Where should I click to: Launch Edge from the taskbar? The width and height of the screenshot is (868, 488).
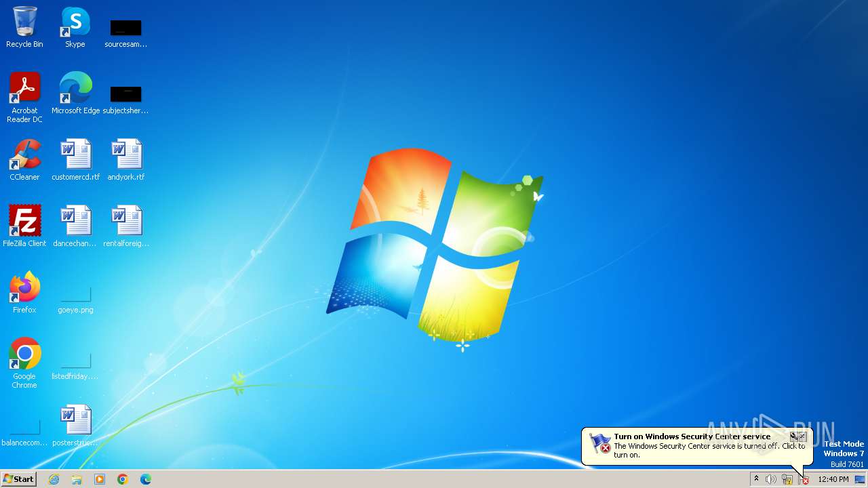[x=146, y=479]
